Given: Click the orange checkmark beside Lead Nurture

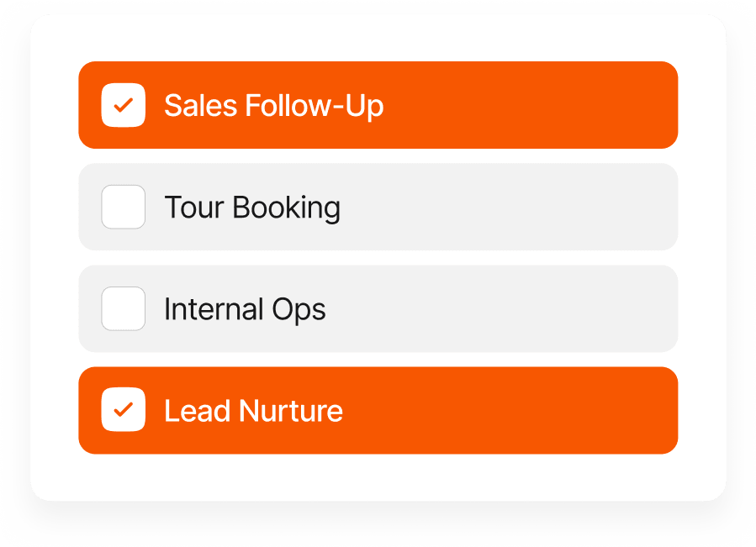Looking at the screenshot, I should pyautogui.click(x=124, y=410).
